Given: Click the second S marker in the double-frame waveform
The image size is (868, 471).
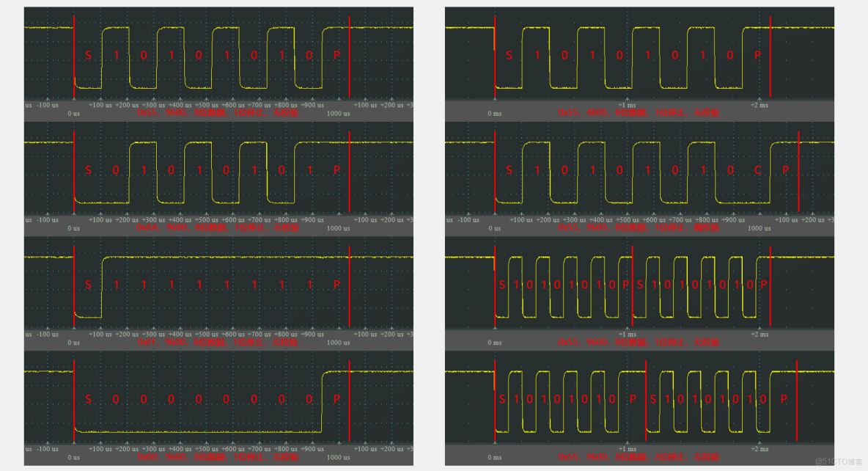Looking at the screenshot, I should (x=640, y=284).
